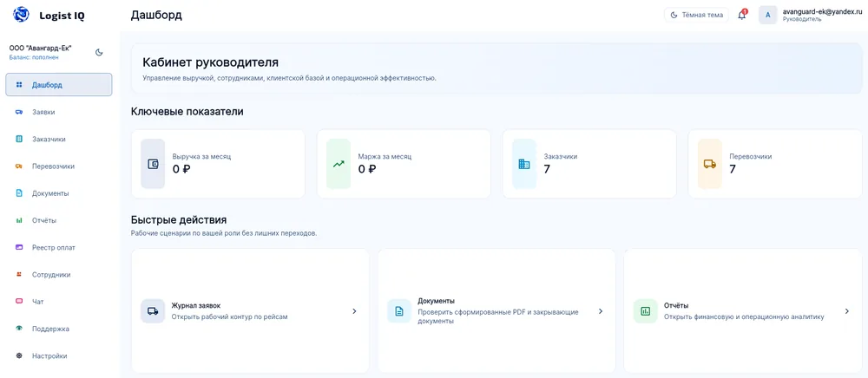Click the Документы file icon in sidebar

click(x=19, y=193)
